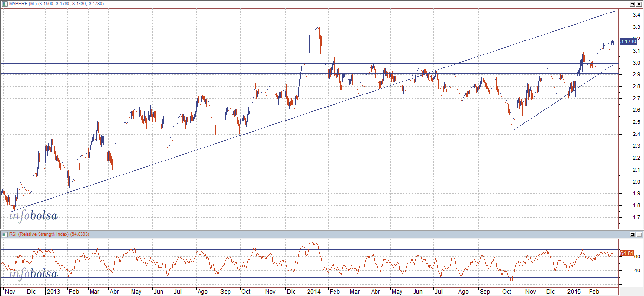Maximize the RSI indicator panel
Viewport: 644px width, 296px height.
[632, 234]
